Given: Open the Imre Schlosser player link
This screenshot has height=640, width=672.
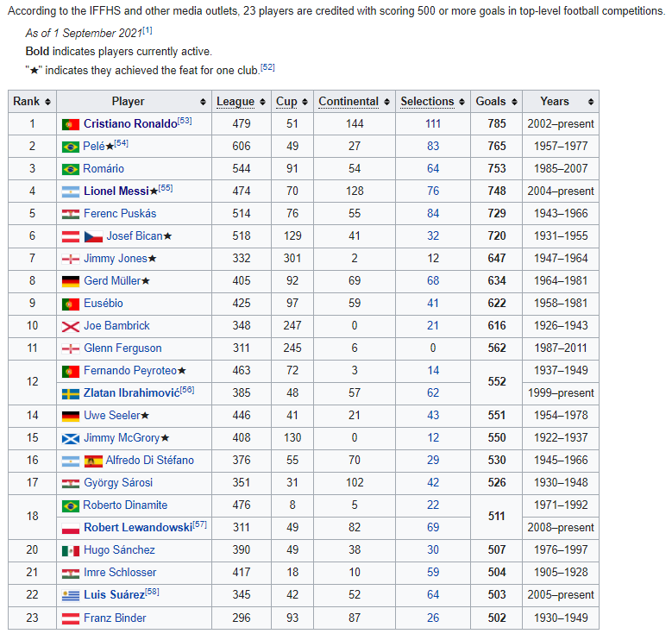Looking at the screenshot, I should (120, 573).
